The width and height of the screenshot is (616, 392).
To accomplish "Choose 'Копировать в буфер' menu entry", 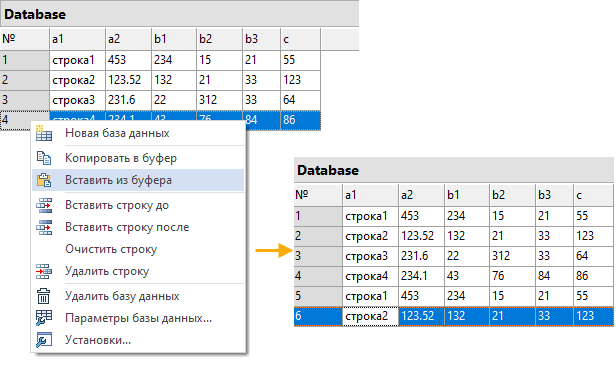I will tap(138, 158).
